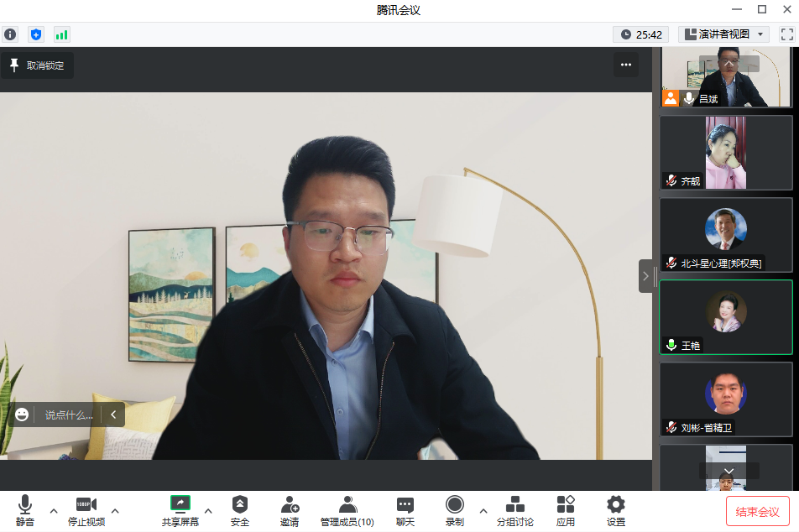Select 王艳 participant tile
799x532 pixels.
pyautogui.click(x=726, y=317)
